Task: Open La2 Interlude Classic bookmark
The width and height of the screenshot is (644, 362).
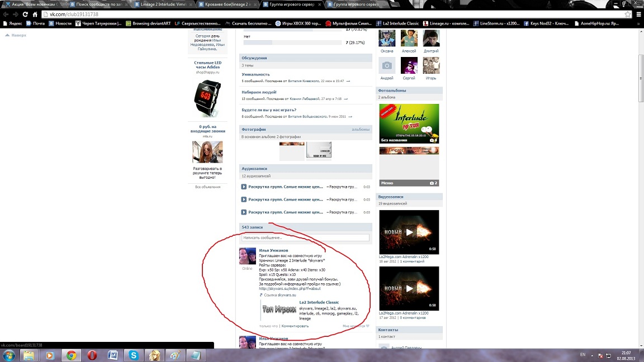Action: coord(397,23)
